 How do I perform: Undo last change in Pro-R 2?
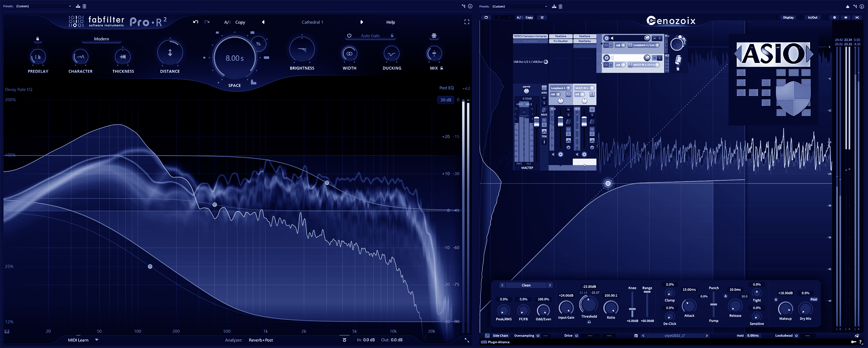click(x=196, y=22)
